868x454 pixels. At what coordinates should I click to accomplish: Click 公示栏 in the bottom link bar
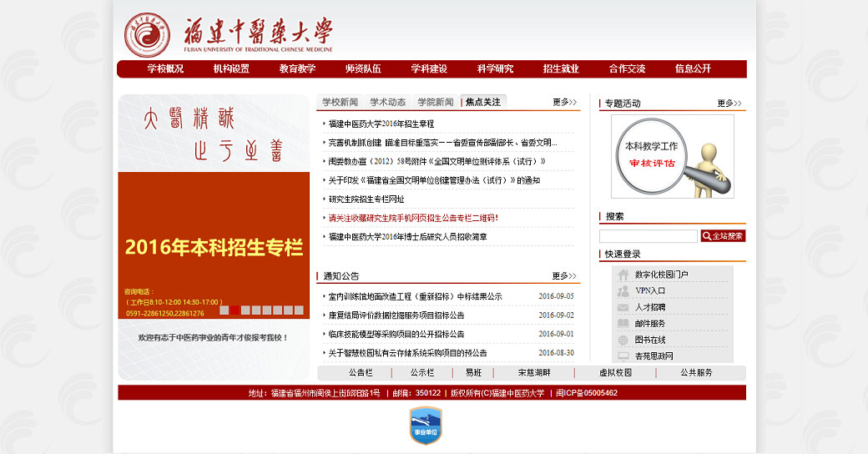pos(422,372)
